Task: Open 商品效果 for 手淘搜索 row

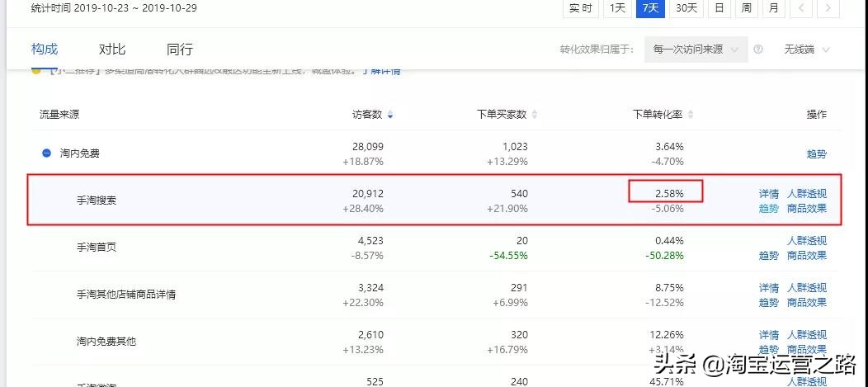Action: (807, 208)
